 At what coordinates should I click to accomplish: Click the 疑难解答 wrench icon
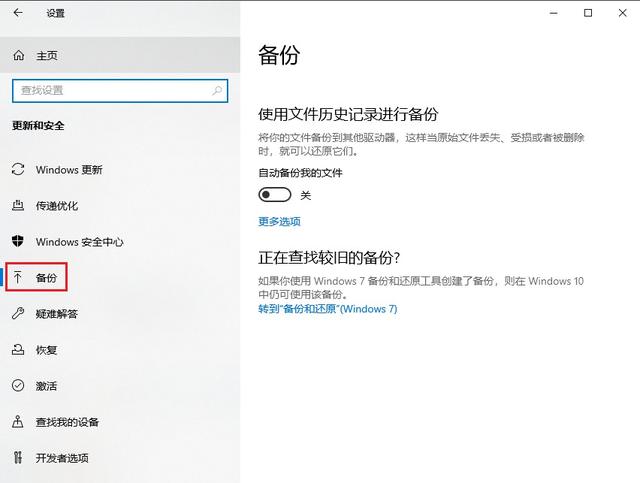point(18,314)
